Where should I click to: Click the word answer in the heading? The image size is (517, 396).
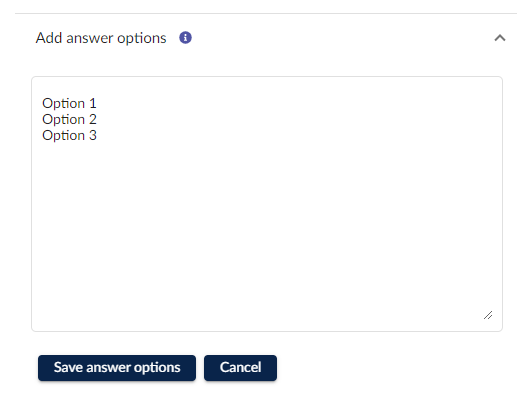click(x=90, y=39)
